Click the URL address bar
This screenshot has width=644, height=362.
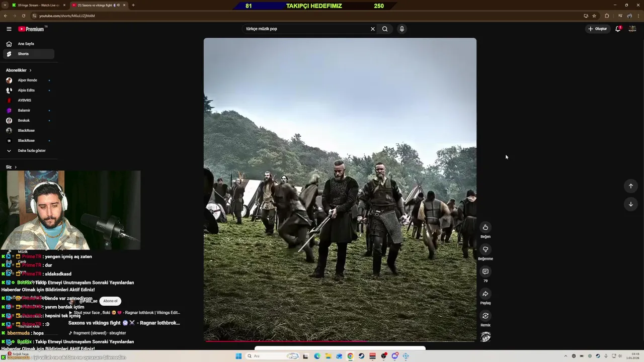click(307, 16)
